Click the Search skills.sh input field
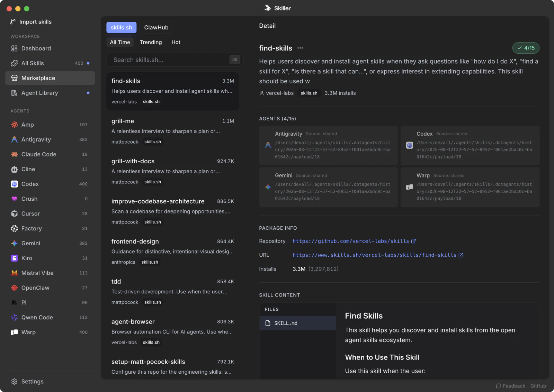Screen dimensions: 554x392 pos(175,60)
